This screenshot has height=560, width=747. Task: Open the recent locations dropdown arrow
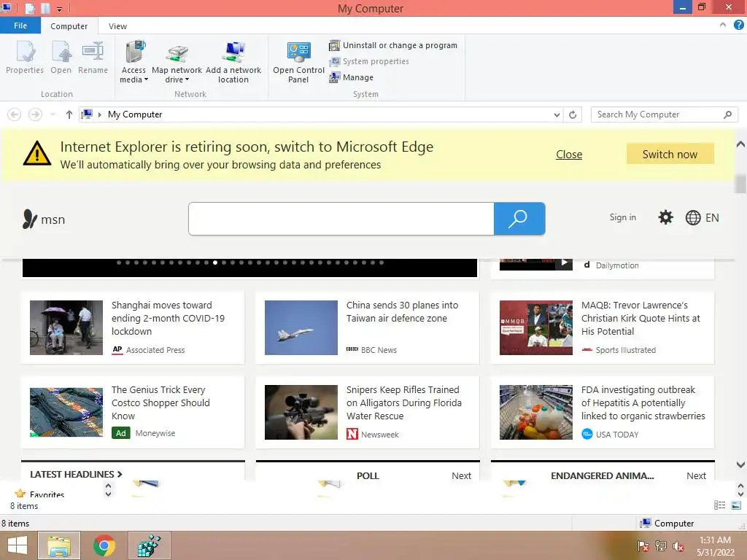click(53, 114)
